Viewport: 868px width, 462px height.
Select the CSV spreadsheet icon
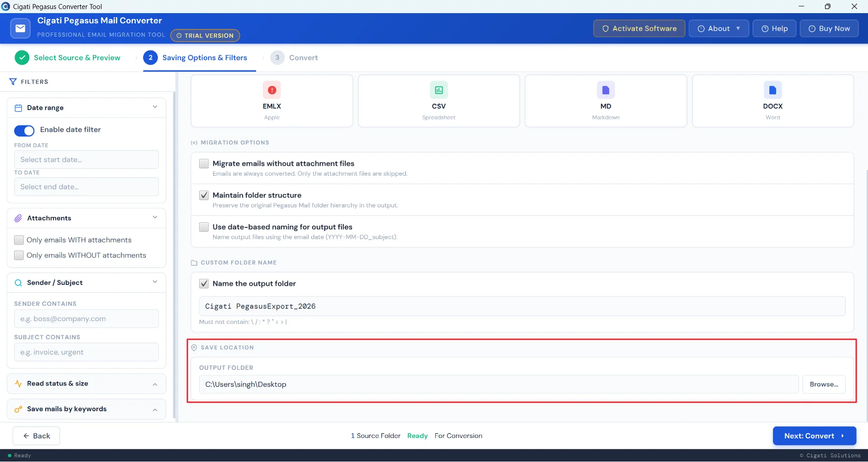point(439,90)
